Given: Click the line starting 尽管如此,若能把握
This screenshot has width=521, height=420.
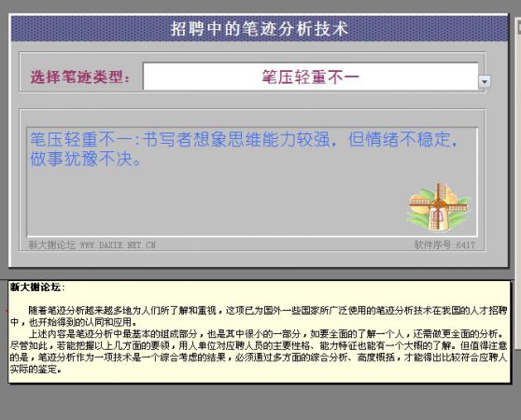Looking at the screenshot, I should pos(259,345).
